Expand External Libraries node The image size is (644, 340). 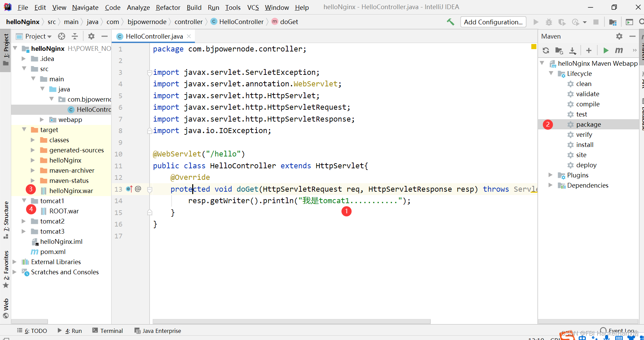pos(15,262)
